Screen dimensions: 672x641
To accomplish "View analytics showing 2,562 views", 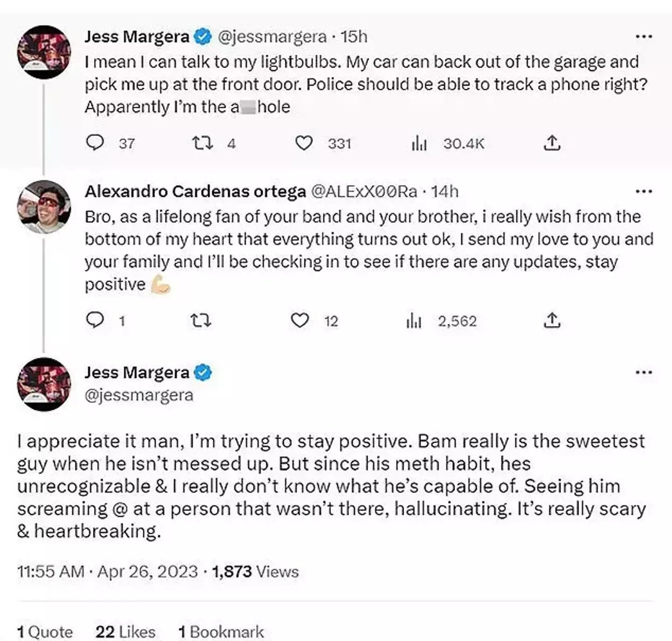I will 414,320.
